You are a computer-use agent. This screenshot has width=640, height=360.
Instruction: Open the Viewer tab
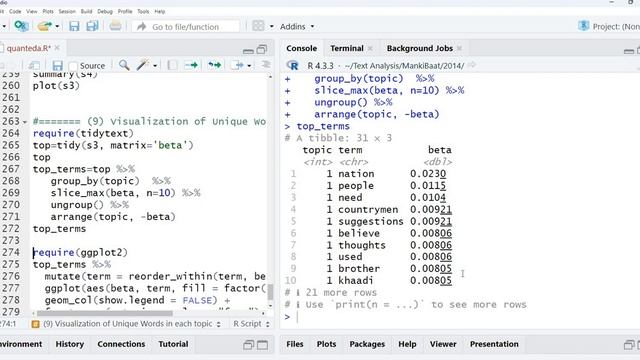point(443,344)
